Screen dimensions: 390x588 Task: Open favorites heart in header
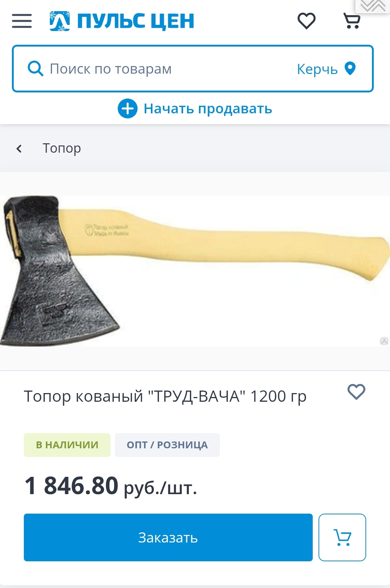click(x=307, y=21)
